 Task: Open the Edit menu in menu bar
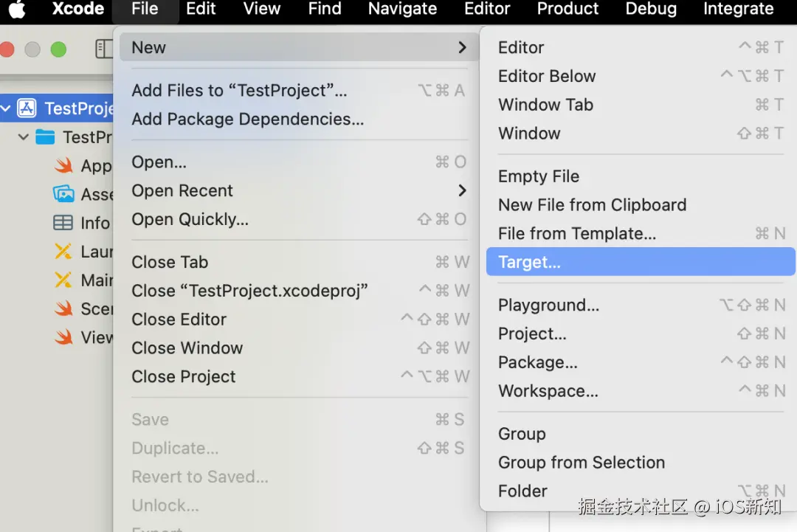[x=201, y=10]
